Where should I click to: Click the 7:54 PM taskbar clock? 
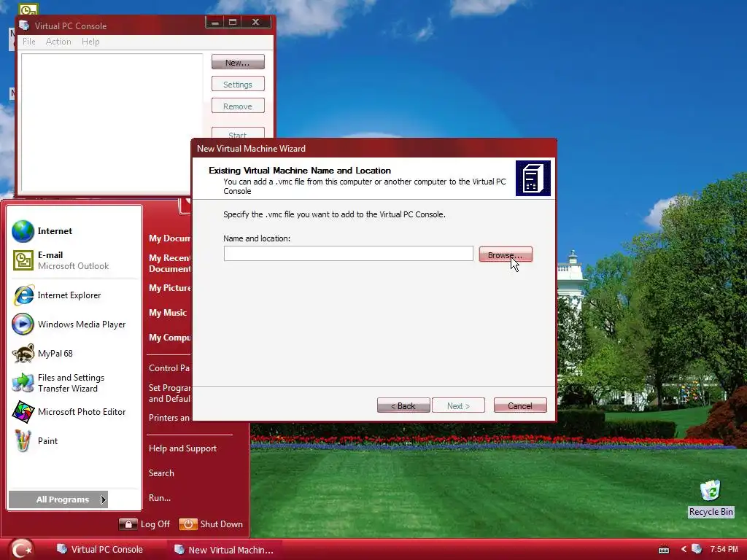tap(724, 550)
